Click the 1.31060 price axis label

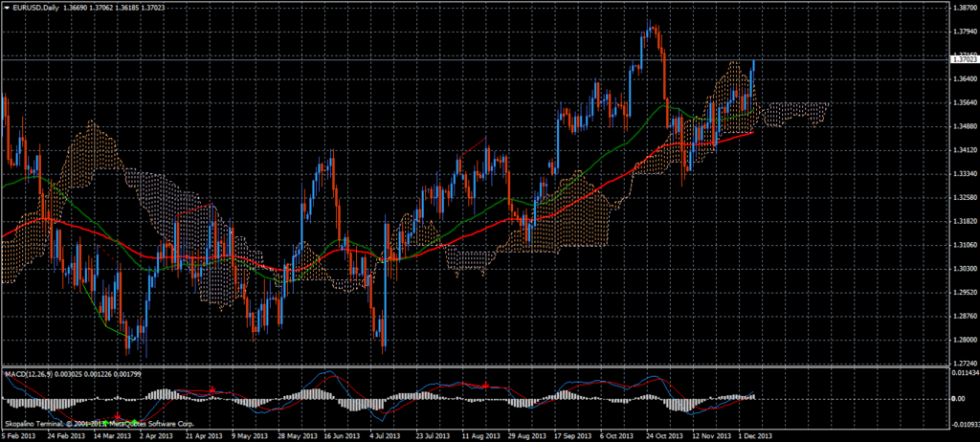point(963,245)
